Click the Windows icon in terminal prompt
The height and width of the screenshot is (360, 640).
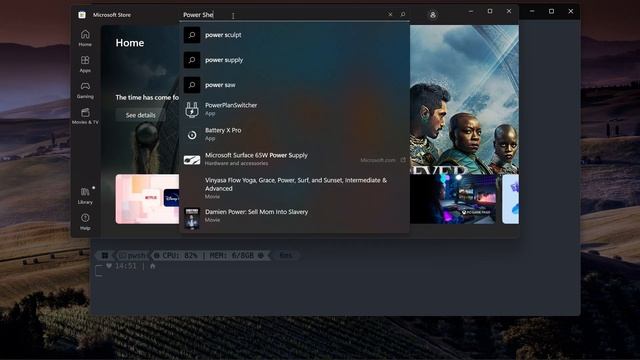[x=105, y=256]
